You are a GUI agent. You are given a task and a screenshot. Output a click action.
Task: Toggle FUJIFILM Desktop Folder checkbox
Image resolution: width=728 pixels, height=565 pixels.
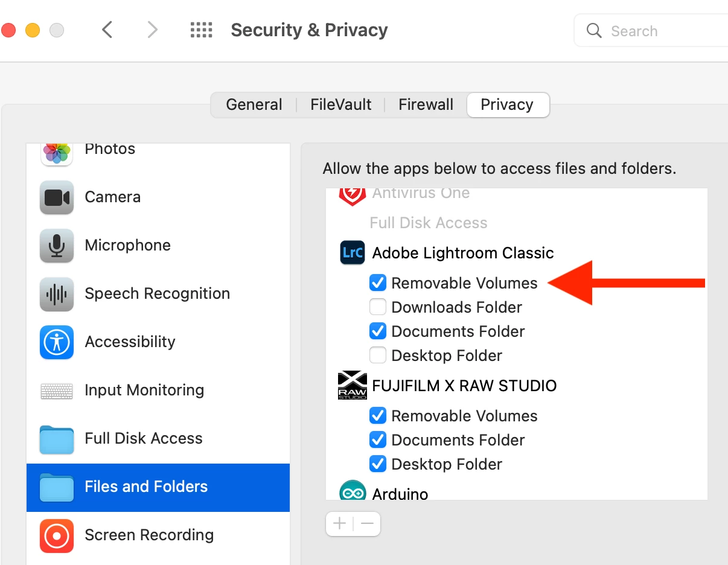[x=378, y=464]
